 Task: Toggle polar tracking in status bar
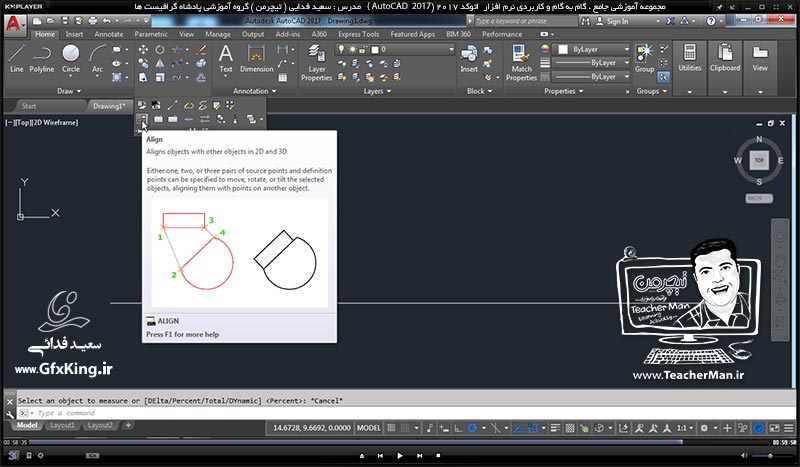472,428
